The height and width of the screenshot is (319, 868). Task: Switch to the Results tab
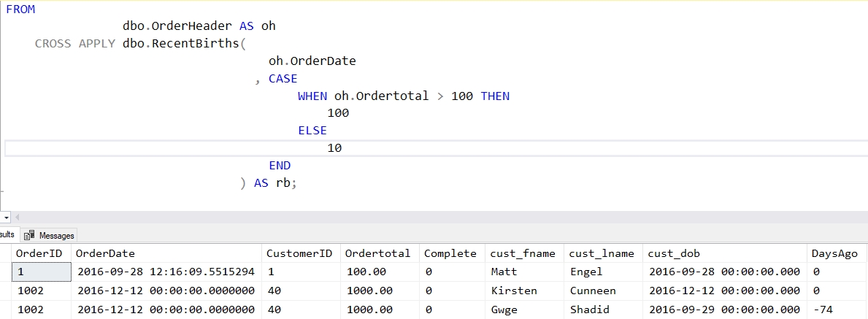tap(8, 235)
